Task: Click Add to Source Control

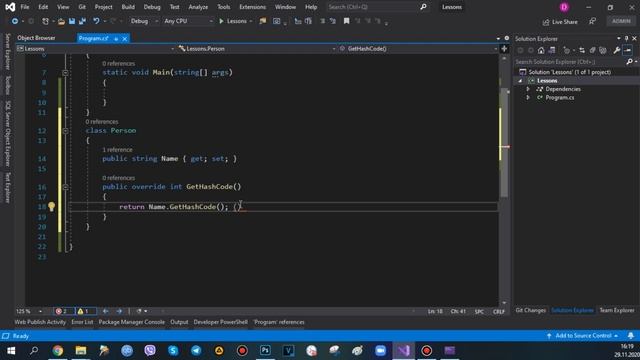Action: pos(583,336)
